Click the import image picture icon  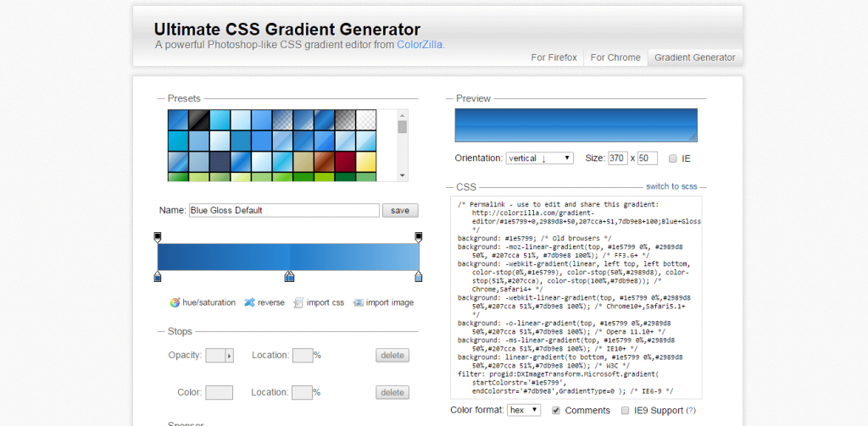click(359, 302)
